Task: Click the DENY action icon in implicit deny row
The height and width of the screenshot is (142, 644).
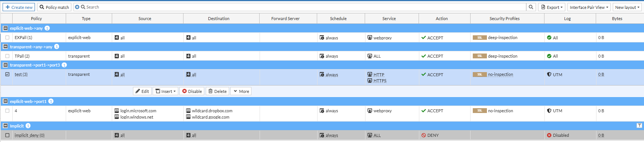Action: [x=423, y=135]
